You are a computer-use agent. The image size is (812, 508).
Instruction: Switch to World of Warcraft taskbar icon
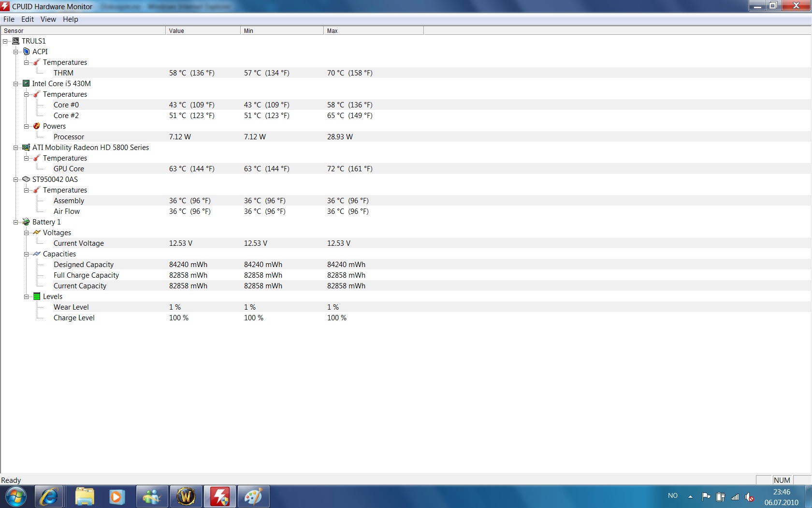click(186, 497)
